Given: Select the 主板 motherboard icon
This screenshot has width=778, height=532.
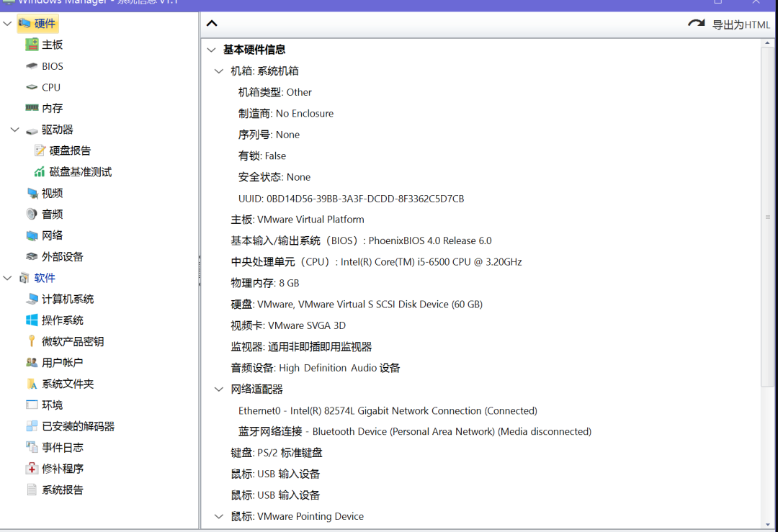Looking at the screenshot, I should click(x=32, y=45).
